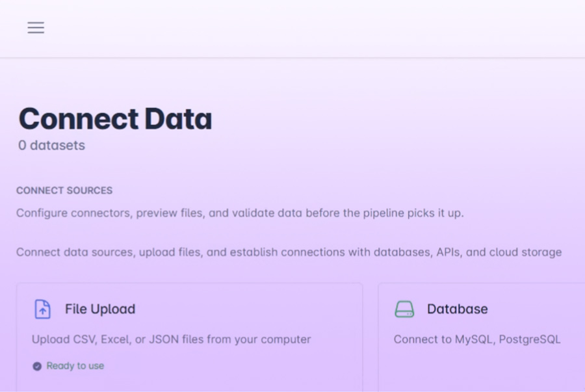Click the green Database drive icon

404,309
